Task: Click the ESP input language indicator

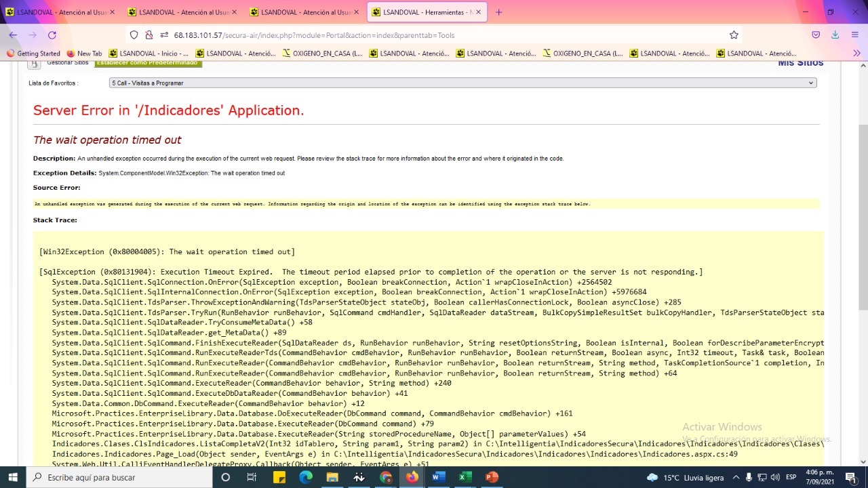Action: coord(791,477)
